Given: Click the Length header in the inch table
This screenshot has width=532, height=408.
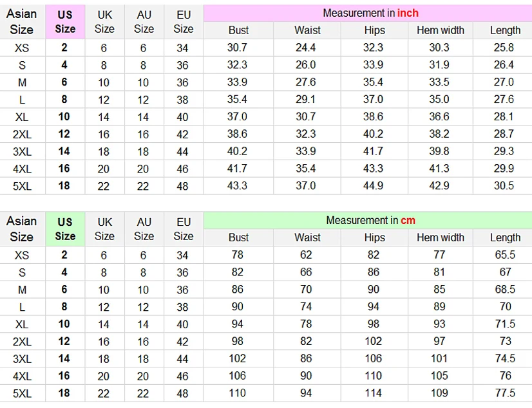Looking at the screenshot, I should (x=505, y=30).
